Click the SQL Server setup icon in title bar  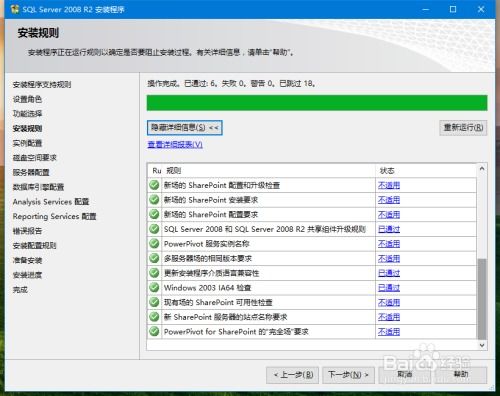(x=15, y=9)
